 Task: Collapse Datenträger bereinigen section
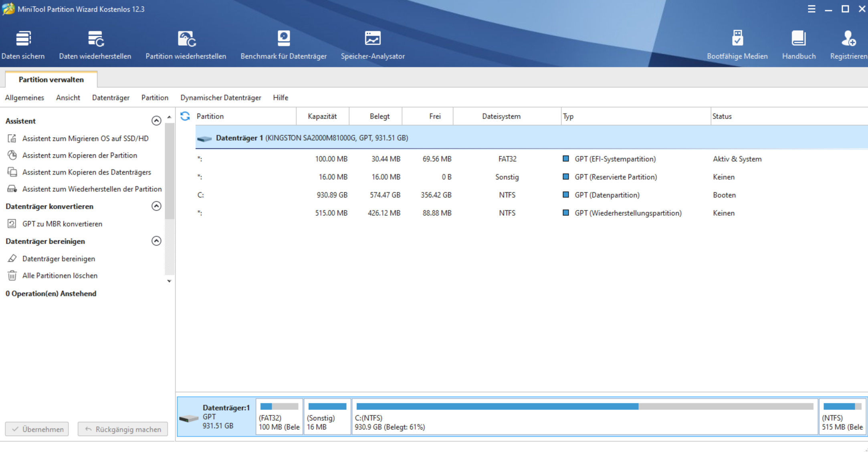[x=156, y=241]
